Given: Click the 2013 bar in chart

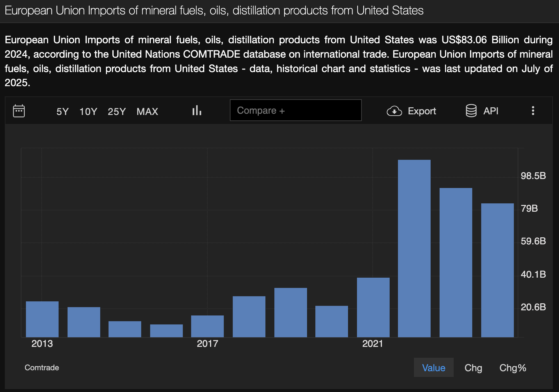Looking at the screenshot, I should pyautogui.click(x=42, y=319).
